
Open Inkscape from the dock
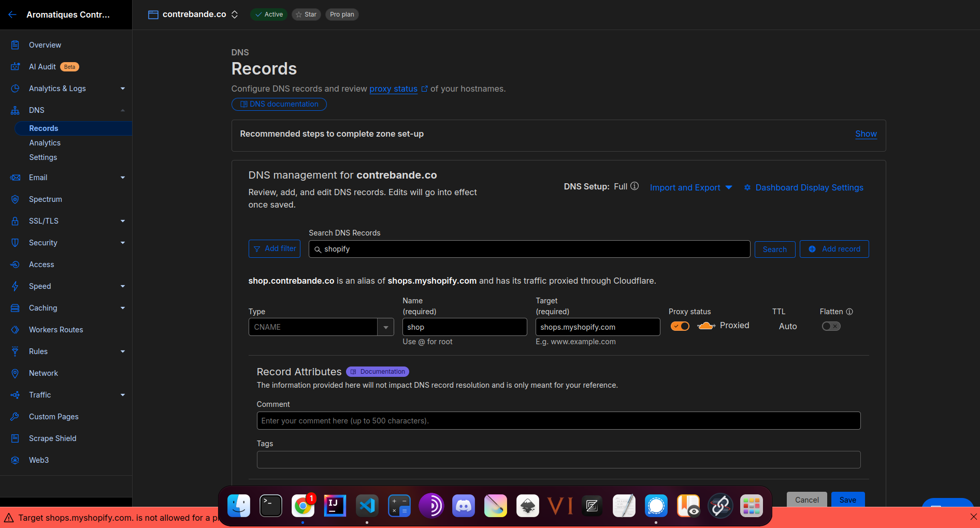pyautogui.click(x=528, y=506)
